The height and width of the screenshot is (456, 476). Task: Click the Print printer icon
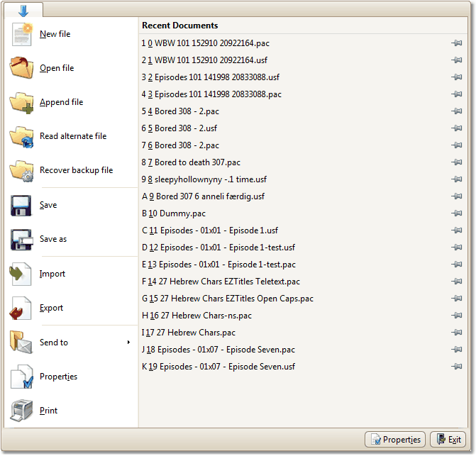[x=21, y=411]
